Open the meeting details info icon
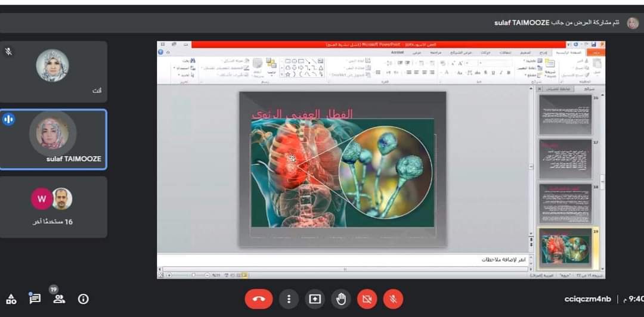 click(83, 299)
